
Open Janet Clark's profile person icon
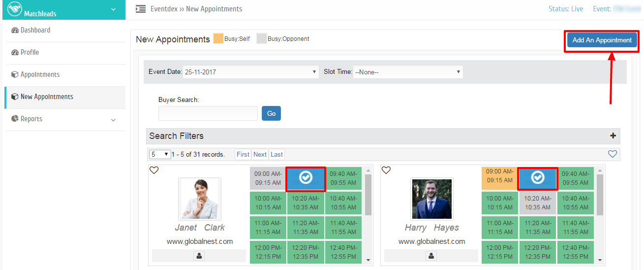199,256
